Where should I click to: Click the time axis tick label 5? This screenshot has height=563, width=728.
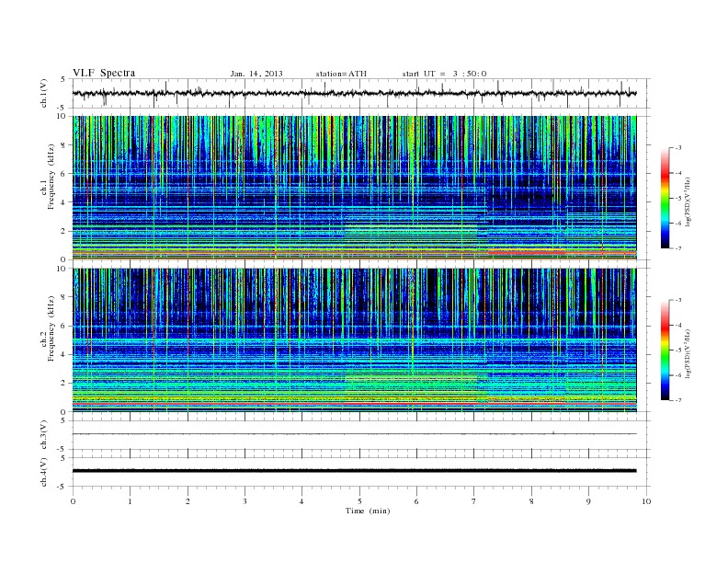[x=359, y=501]
